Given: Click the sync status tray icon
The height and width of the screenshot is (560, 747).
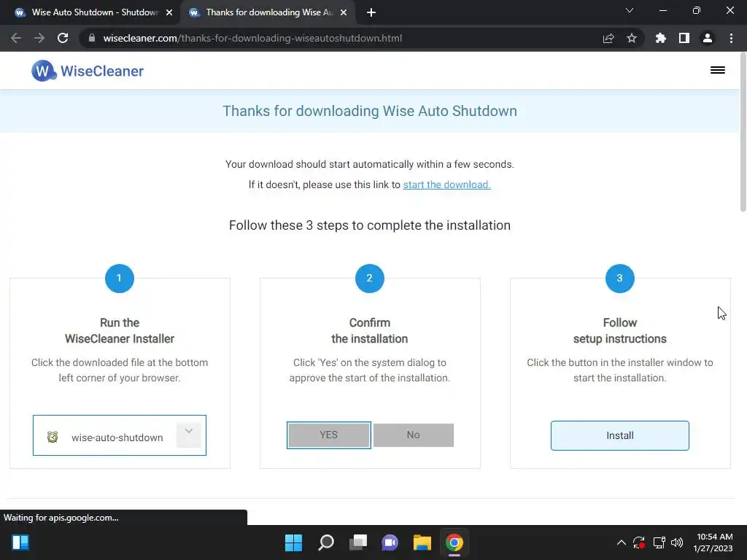Looking at the screenshot, I should 639,542.
